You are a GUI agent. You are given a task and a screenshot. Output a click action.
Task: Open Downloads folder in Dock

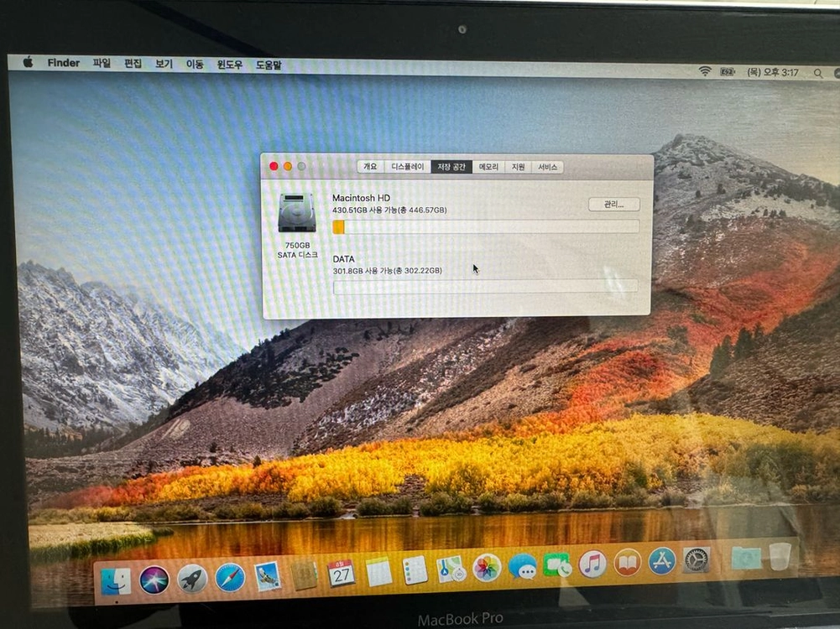point(746,559)
